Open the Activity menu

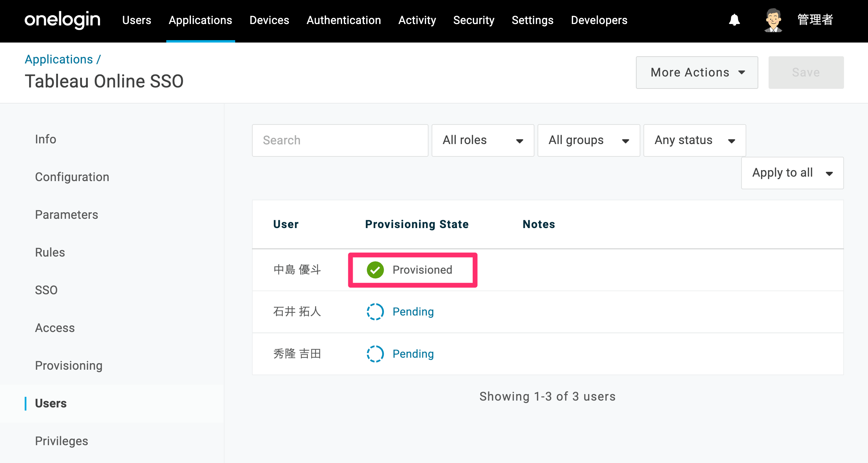click(417, 20)
